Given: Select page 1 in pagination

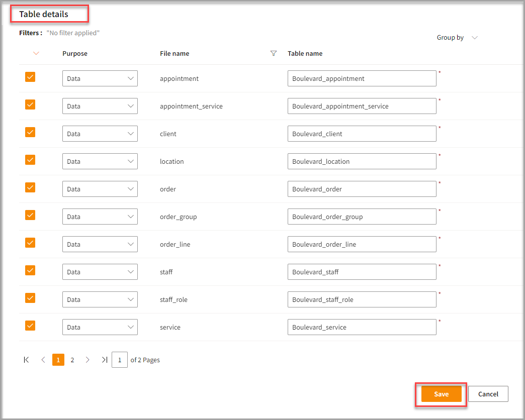Looking at the screenshot, I should point(58,360).
